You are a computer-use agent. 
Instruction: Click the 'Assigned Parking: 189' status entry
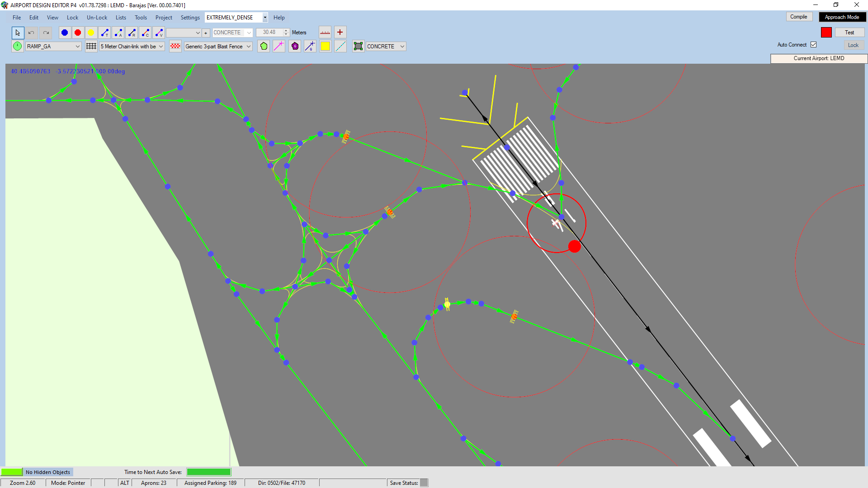(210, 483)
